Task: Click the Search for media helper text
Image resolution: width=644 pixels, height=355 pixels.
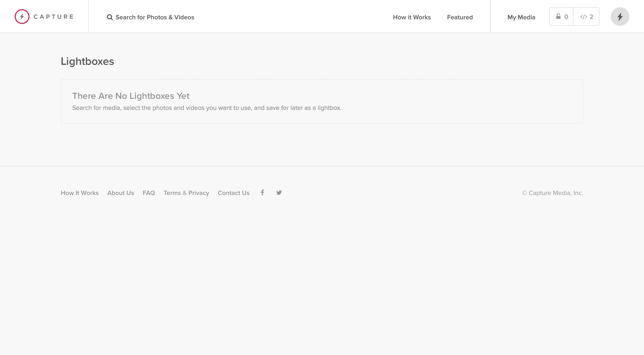Action: click(207, 108)
